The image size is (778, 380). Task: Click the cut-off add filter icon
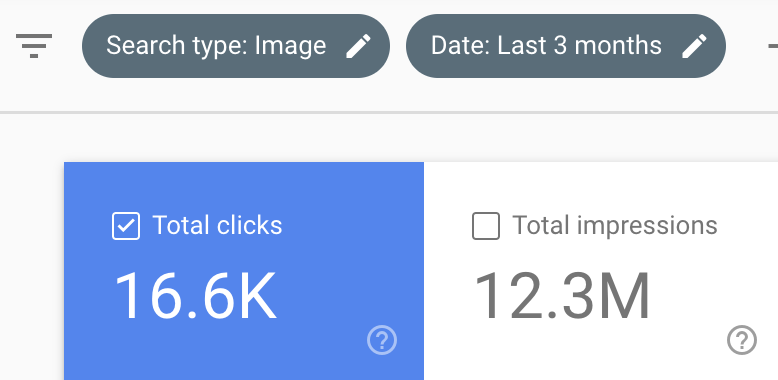point(773,46)
